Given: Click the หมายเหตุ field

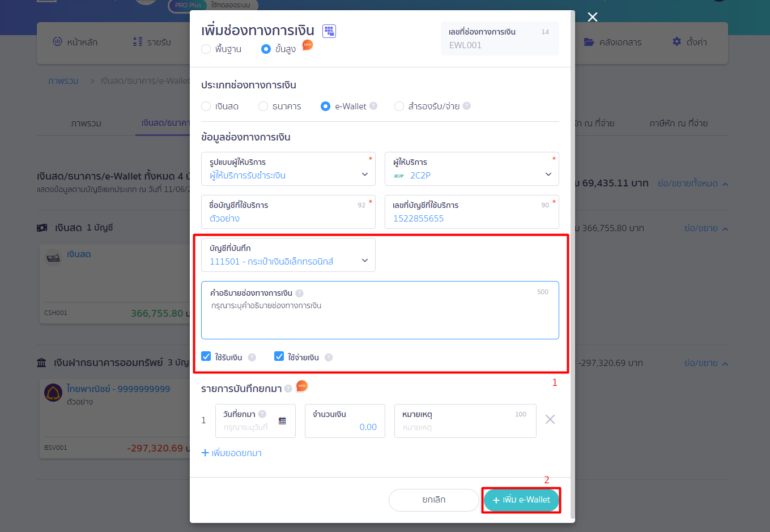Looking at the screenshot, I should (x=465, y=421).
